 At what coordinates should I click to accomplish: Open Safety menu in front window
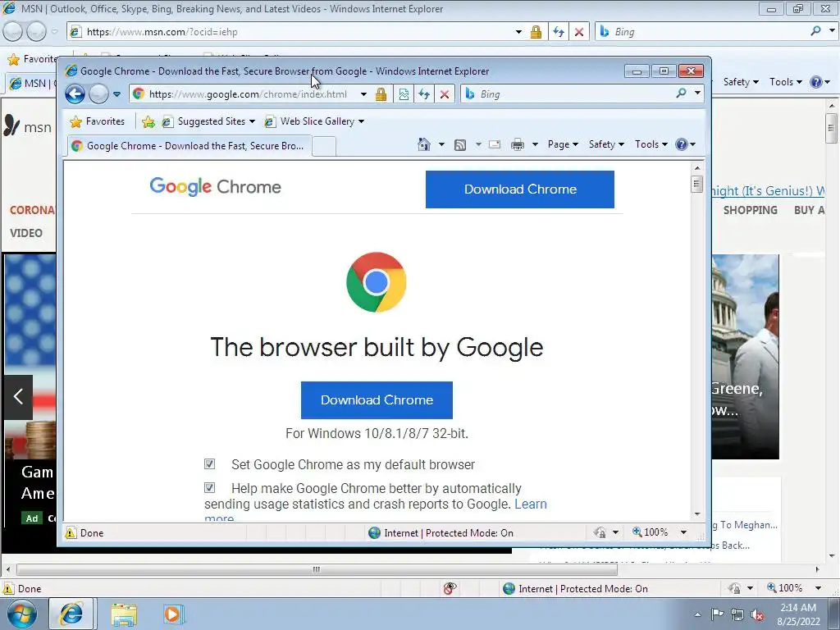click(x=606, y=144)
